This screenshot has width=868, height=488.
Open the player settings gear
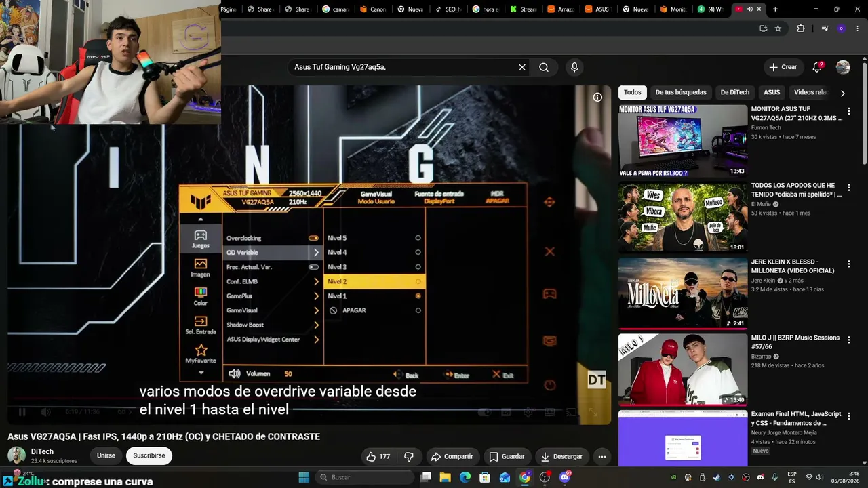pos(528,412)
